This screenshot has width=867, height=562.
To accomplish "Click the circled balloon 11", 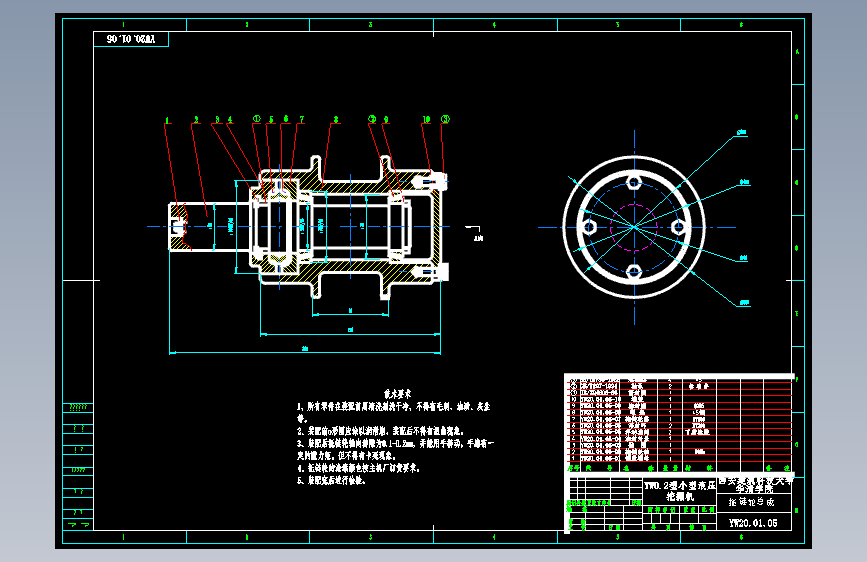I will 257,119.
